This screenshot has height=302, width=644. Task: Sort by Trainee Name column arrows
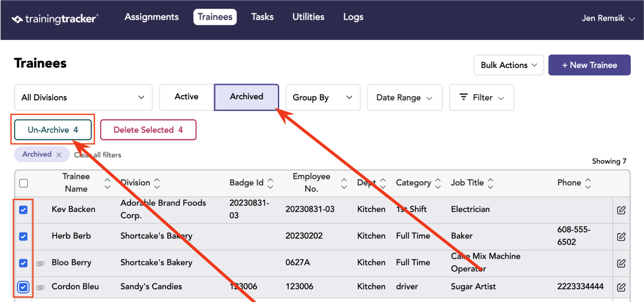[107, 183]
